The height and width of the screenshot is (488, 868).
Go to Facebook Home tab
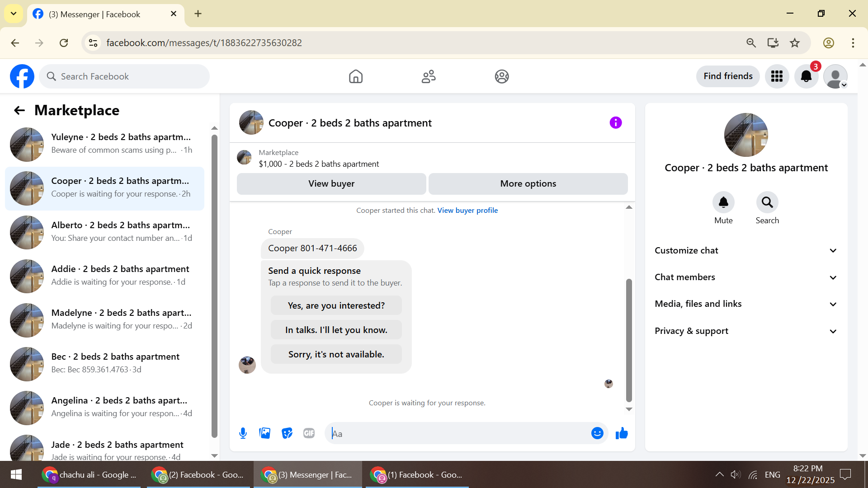(356, 76)
